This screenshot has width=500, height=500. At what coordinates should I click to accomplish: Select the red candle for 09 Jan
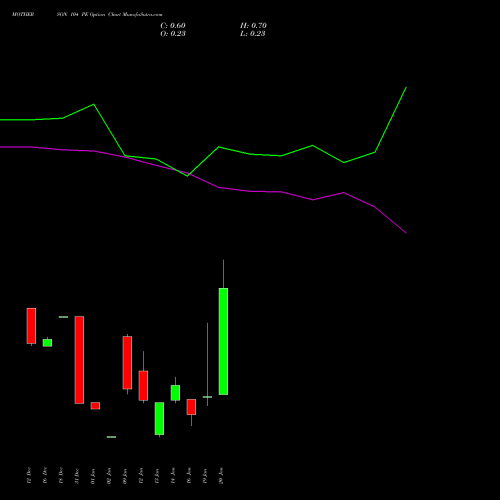click(127, 363)
